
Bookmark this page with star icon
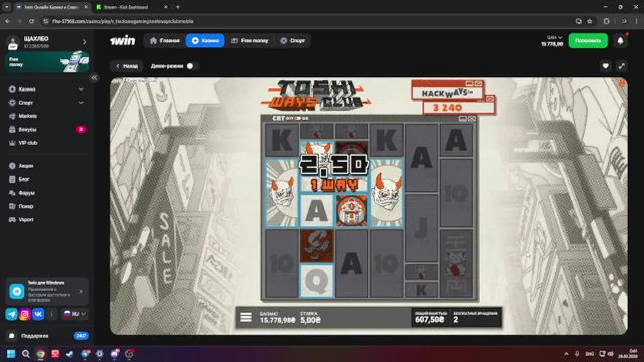[589, 21]
